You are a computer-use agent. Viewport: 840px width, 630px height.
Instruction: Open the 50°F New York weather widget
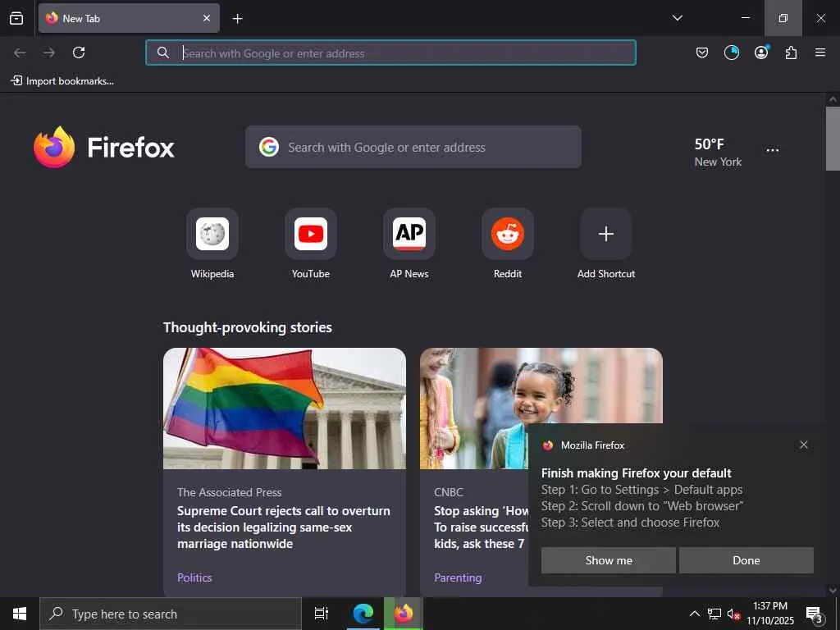[x=718, y=152]
